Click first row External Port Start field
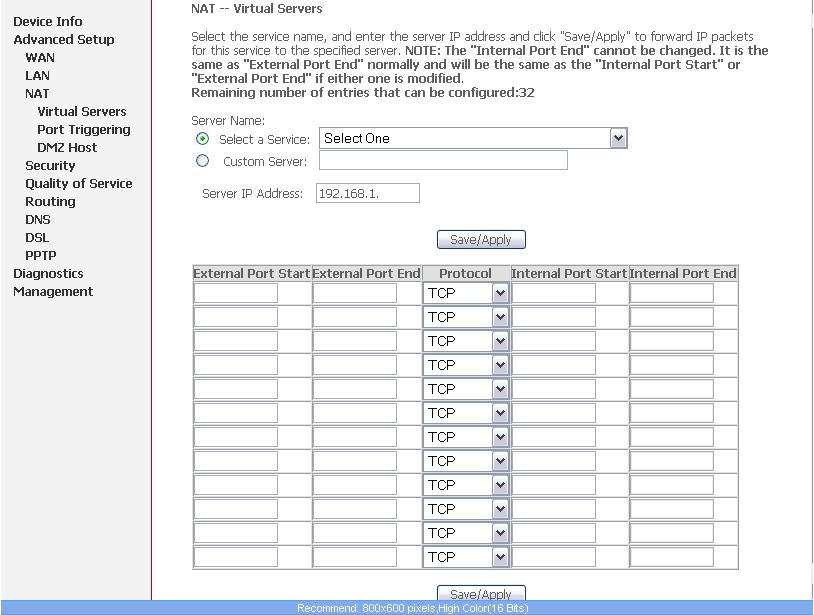The height and width of the screenshot is (615, 814). click(236, 293)
